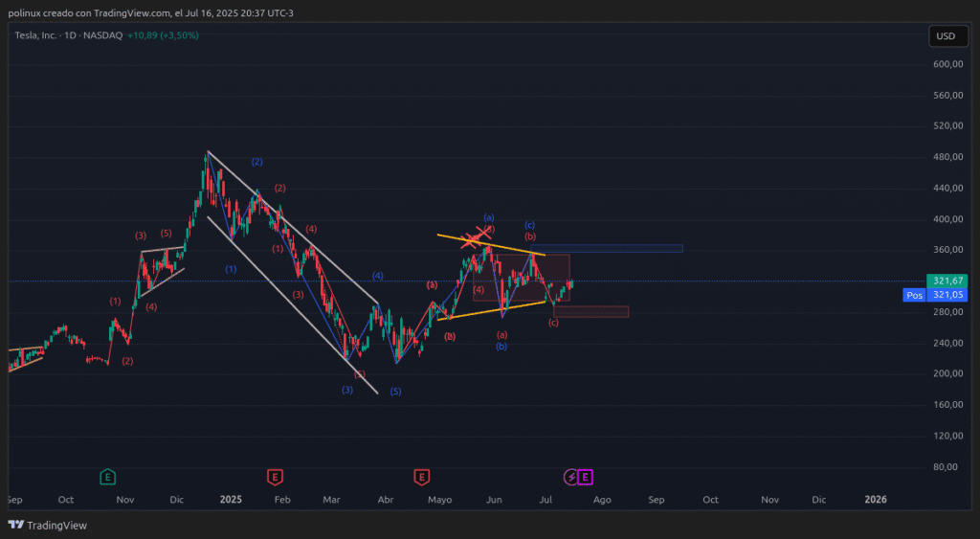Click the red earnings marker near February

tap(275, 476)
